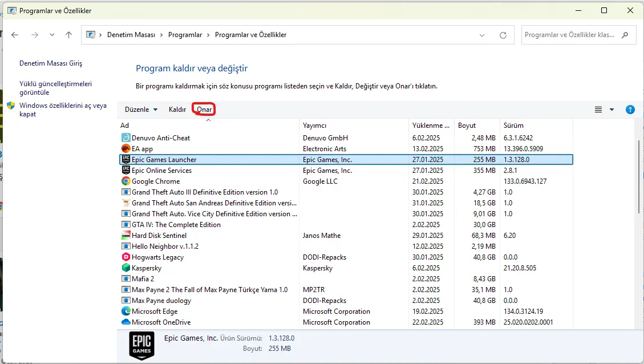Click the Onar repair button
This screenshot has height=364, width=644.
point(204,110)
